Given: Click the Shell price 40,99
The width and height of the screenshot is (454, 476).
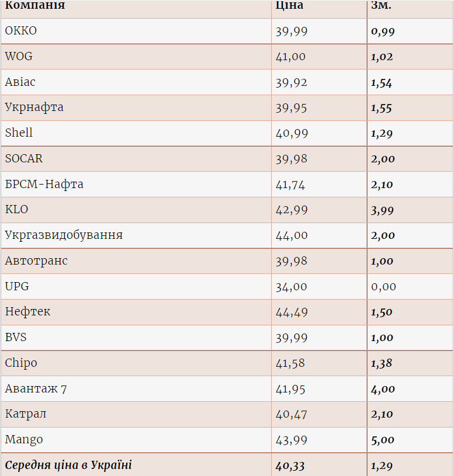Looking at the screenshot, I should [292, 133].
